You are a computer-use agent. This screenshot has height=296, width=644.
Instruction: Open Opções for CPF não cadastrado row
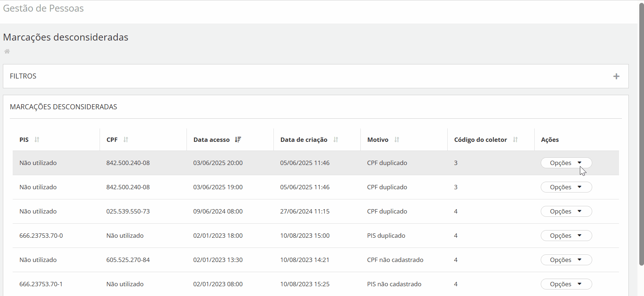point(566,260)
